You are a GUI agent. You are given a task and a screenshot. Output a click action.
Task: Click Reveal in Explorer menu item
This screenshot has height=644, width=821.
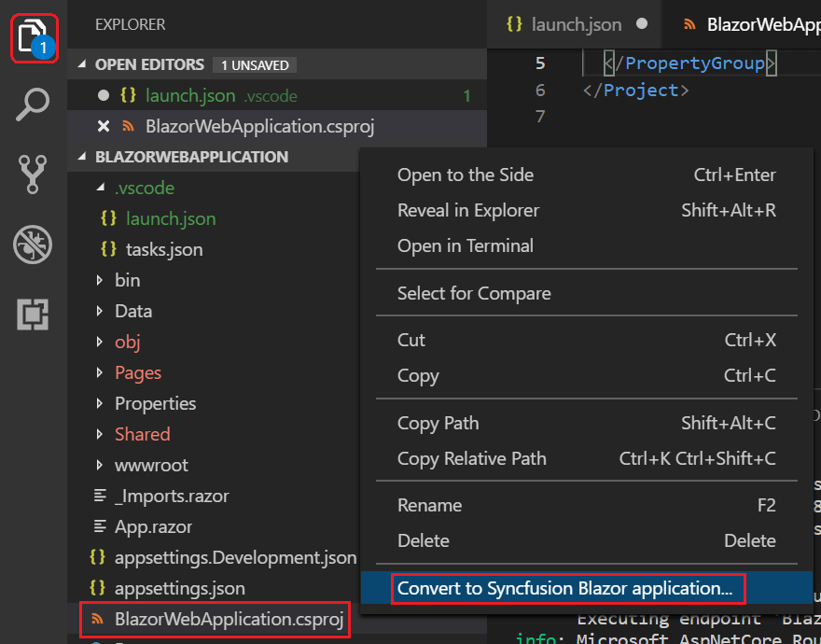point(467,210)
